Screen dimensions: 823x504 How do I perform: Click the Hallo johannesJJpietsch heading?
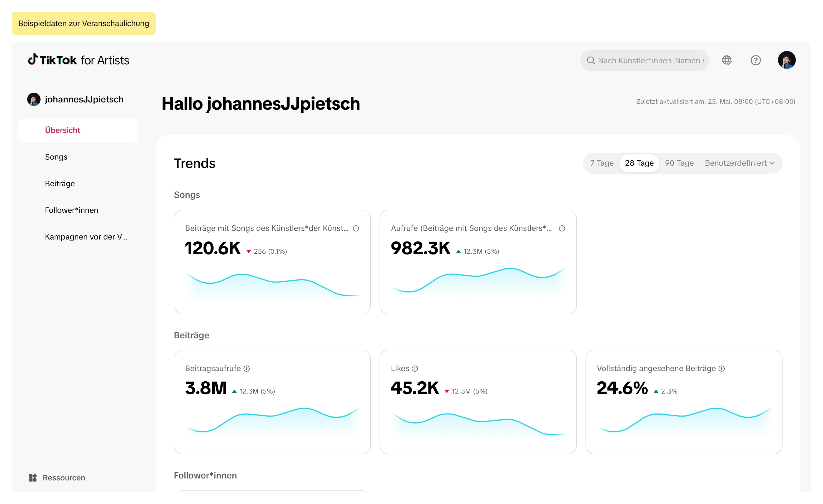261,104
